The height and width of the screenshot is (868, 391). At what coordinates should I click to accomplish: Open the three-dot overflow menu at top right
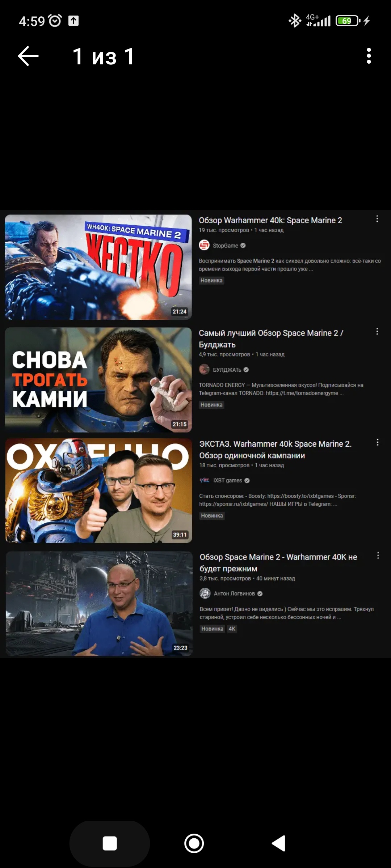369,56
